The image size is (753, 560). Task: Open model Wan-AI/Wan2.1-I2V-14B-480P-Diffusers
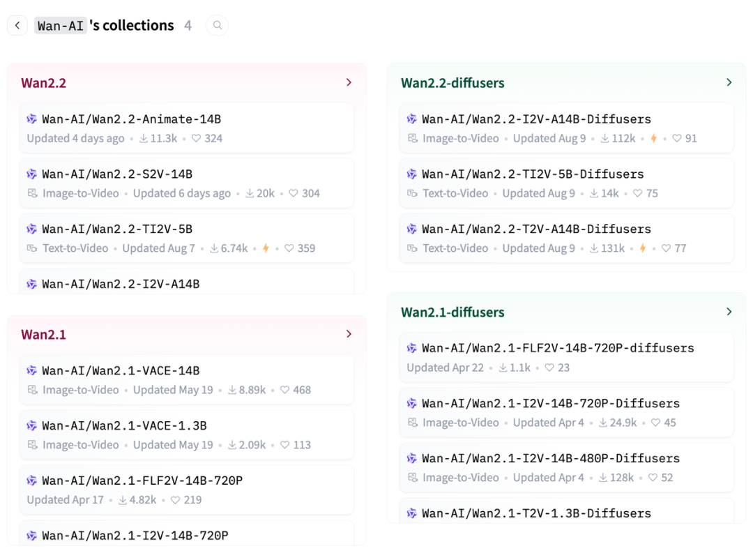(x=566, y=467)
